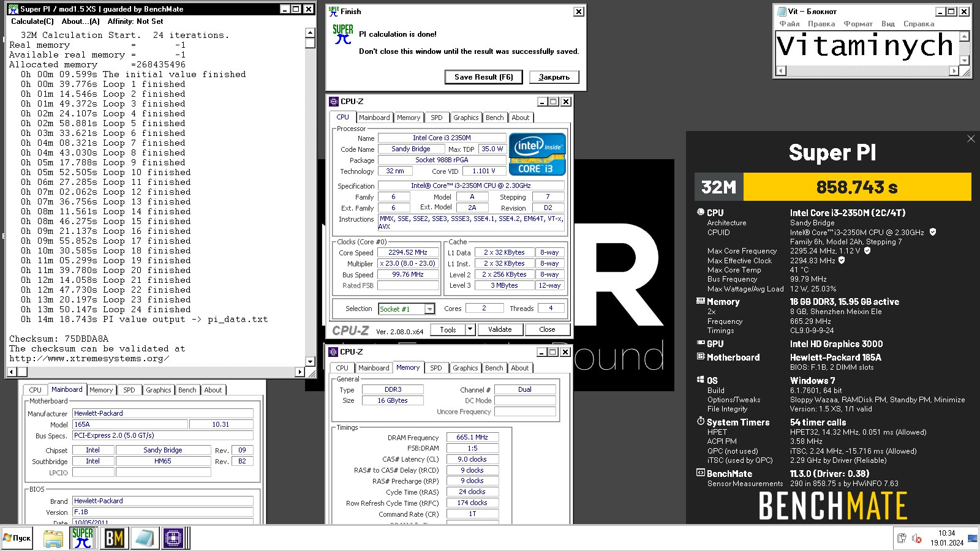Click the Tools button in CPU-Z

pos(448,329)
